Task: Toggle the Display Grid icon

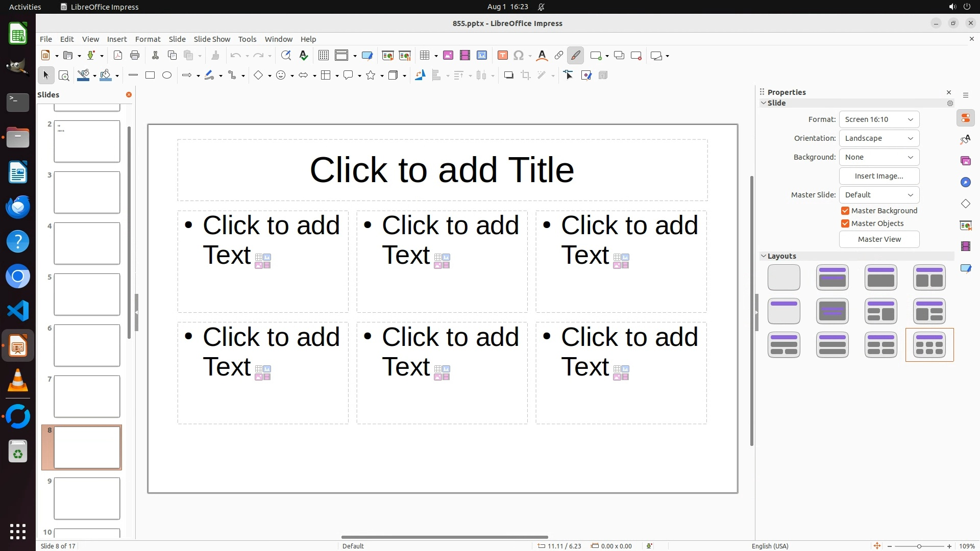Action: 323,56
